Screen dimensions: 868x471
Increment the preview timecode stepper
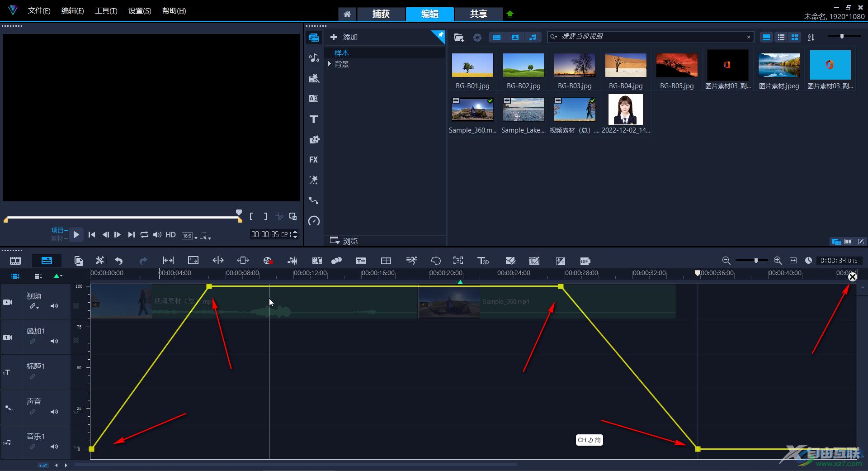295,232
